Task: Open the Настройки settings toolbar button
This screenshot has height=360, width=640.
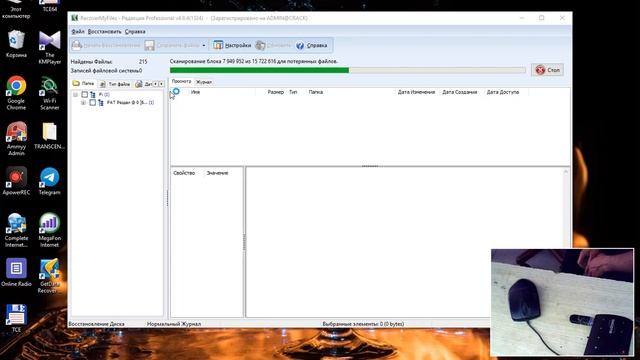Action: coord(232,45)
